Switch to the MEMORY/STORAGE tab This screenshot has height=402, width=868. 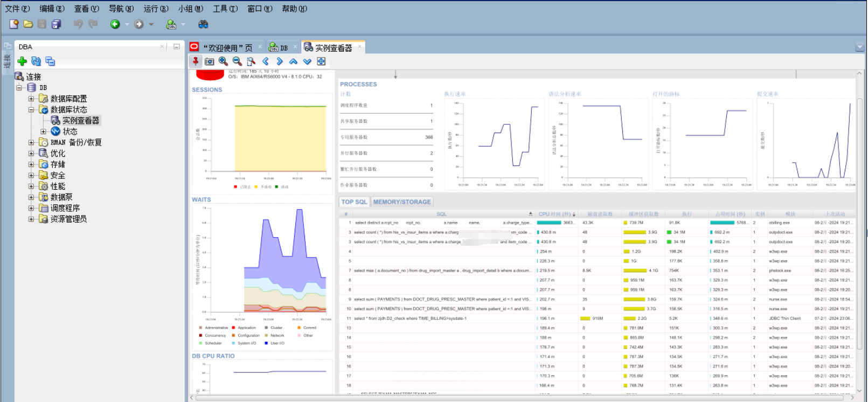coord(402,202)
